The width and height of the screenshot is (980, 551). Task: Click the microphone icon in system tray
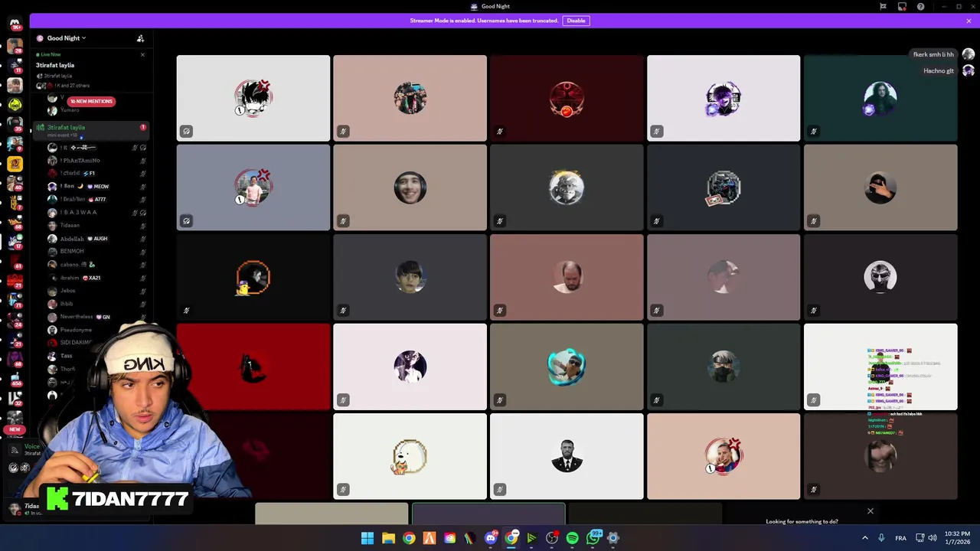pos(881,538)
